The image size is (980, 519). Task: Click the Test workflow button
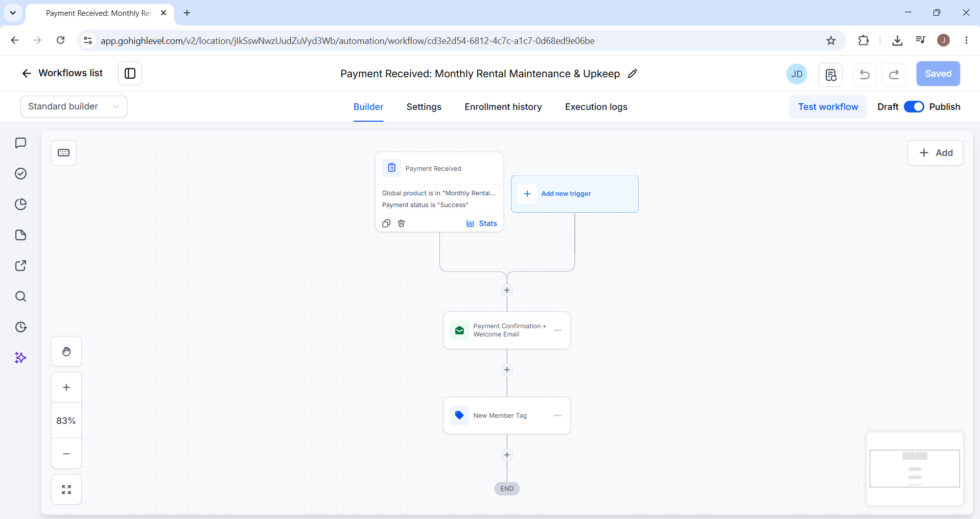[828, 107]
